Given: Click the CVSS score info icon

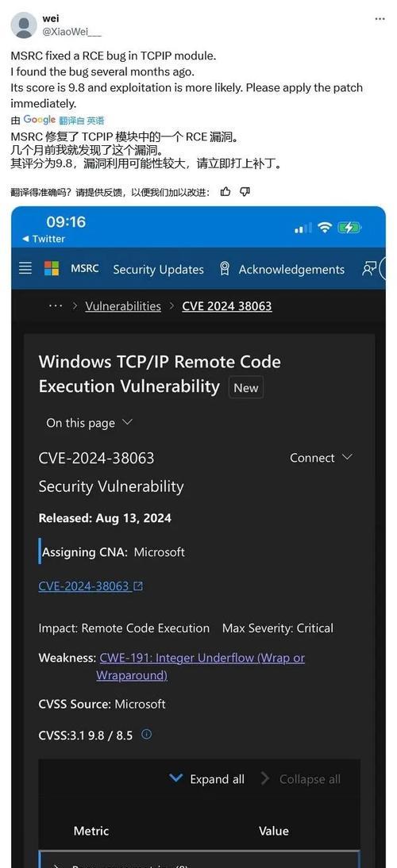Looking at the screenshot, I should [x=147, y=734].
